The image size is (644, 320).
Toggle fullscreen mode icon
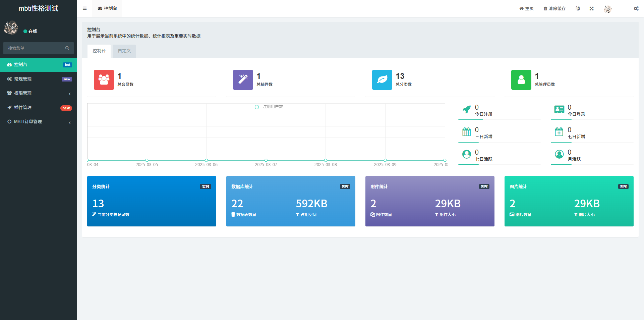click(x=591, y=8)
